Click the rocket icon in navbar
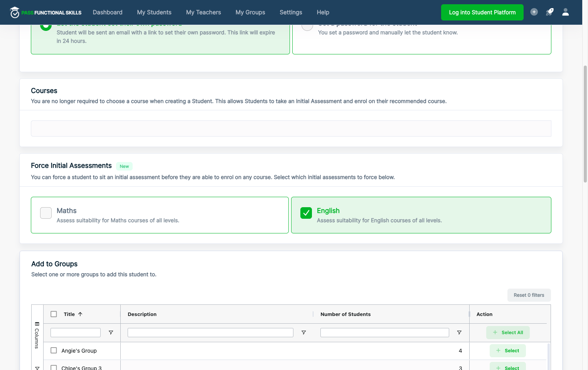 pos(550,12)
